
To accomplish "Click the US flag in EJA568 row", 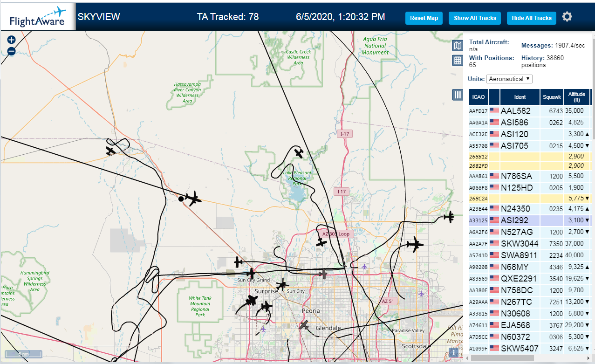I will coord(494,325).
